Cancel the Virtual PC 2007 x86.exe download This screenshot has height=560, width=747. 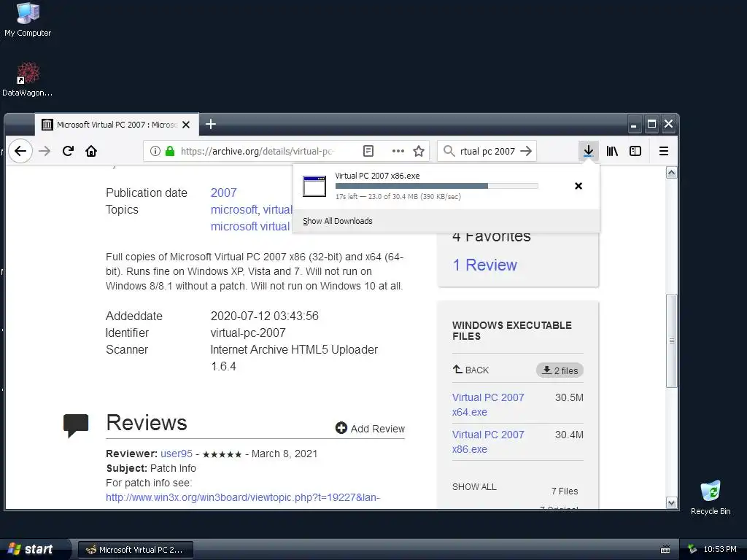(x=578, y=186)
